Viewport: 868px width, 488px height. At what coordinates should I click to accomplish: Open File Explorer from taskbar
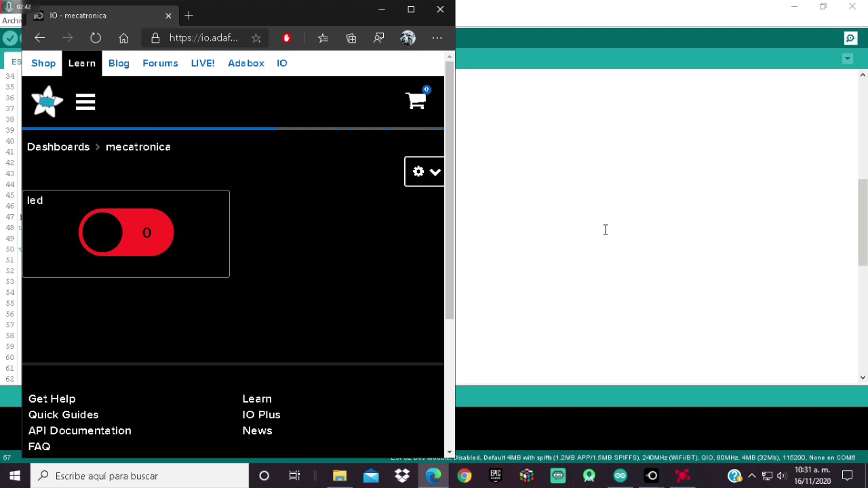coord(340,476)
